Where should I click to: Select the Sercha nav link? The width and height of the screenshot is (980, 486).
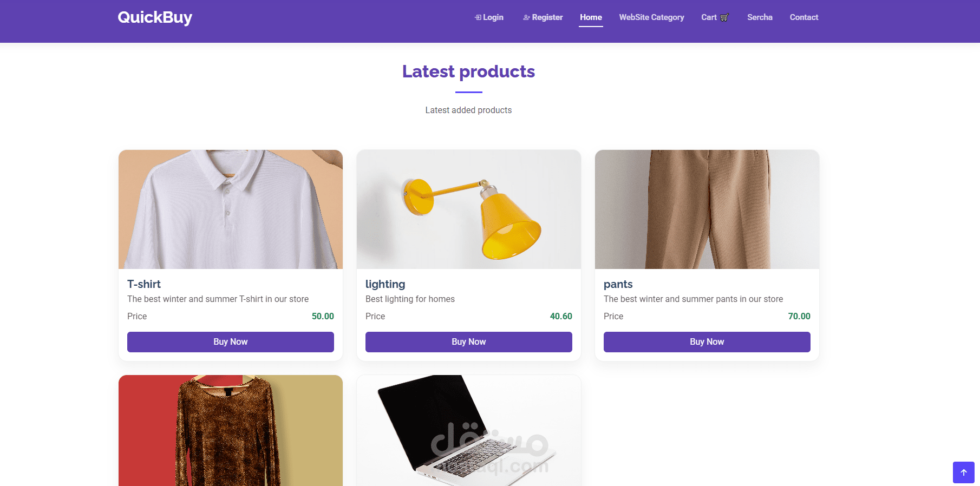pos(760,17)
